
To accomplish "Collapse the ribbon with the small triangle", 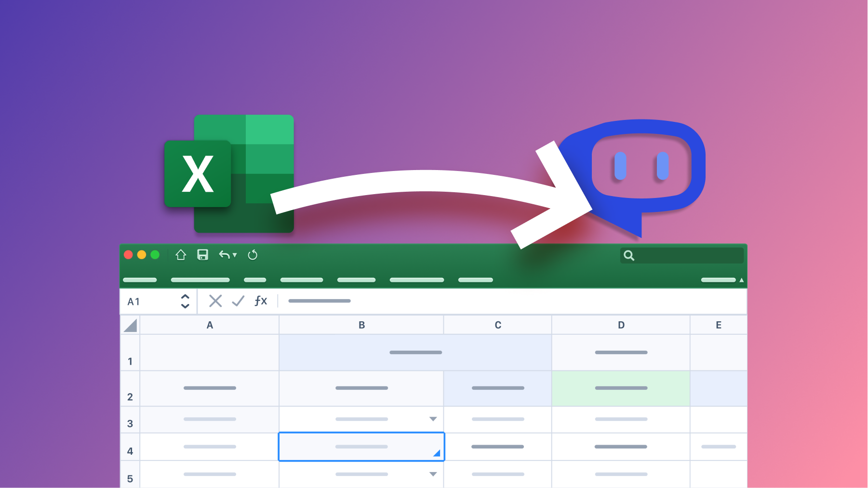I will (x=741, y=280).
